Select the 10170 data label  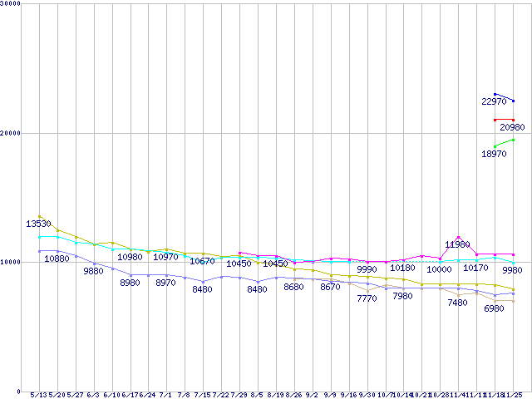(475, 268)
